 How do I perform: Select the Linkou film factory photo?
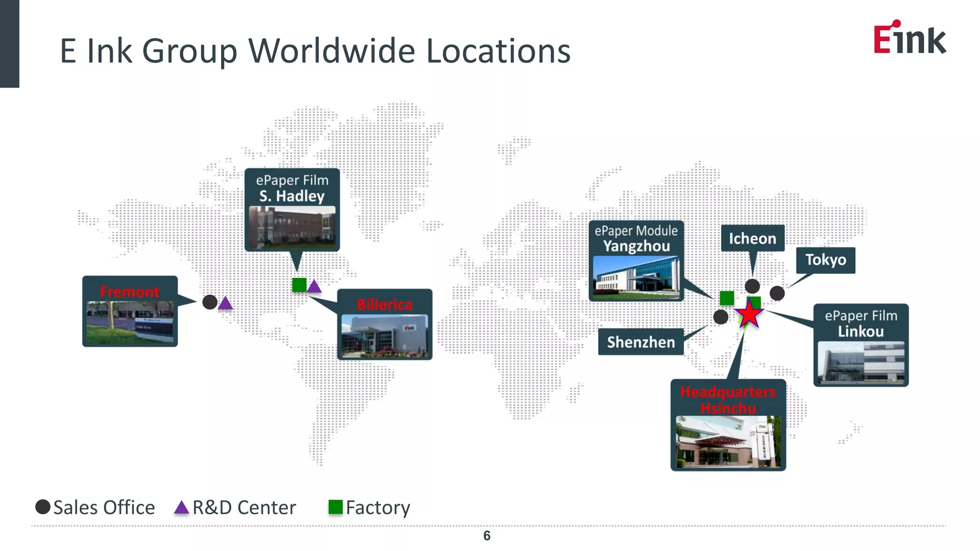tap(861, 362)
